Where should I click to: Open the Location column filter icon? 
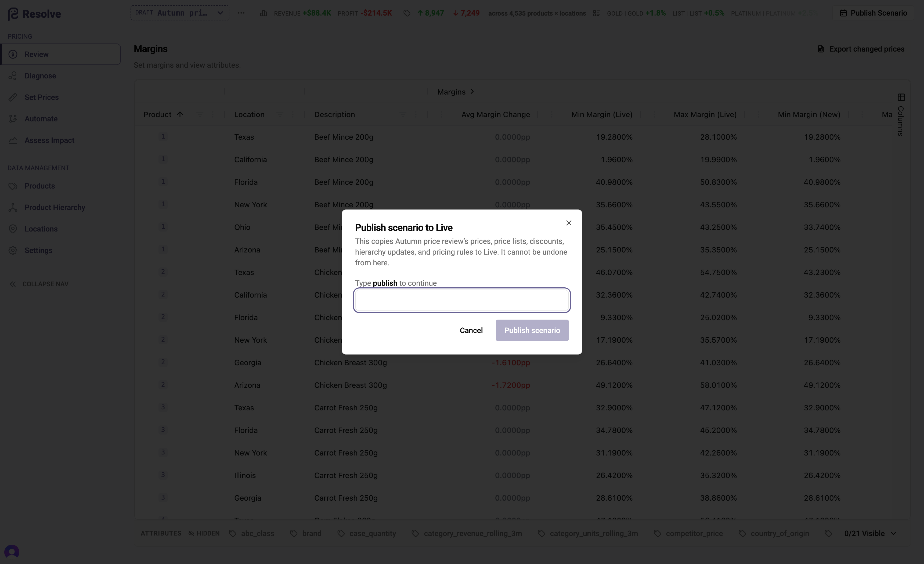(x=280, y=114)
